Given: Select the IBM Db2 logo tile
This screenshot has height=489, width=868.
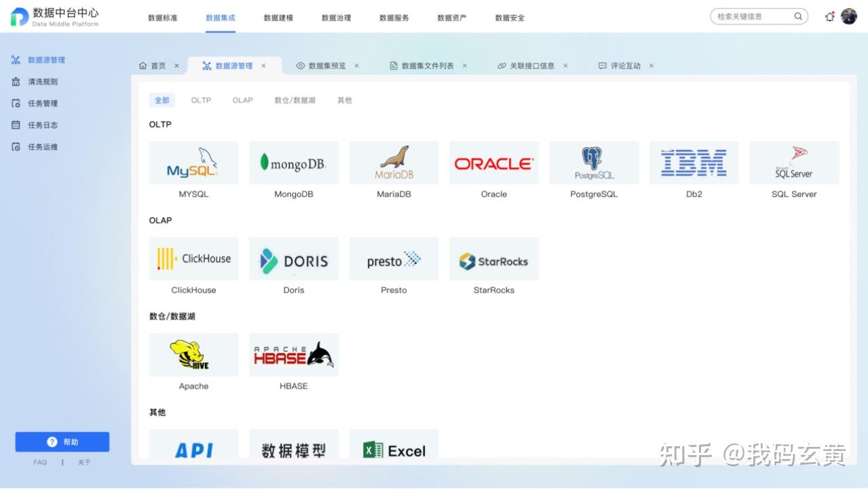Looking at the screenshot, I should coord(694,163).
